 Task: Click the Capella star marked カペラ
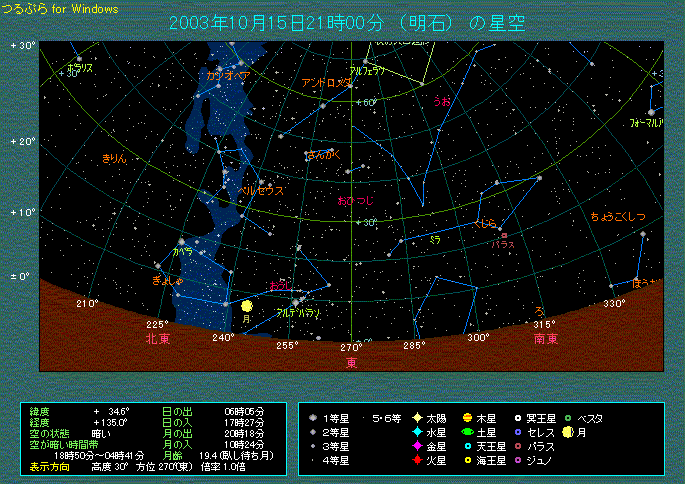click(x=182, y=242)
